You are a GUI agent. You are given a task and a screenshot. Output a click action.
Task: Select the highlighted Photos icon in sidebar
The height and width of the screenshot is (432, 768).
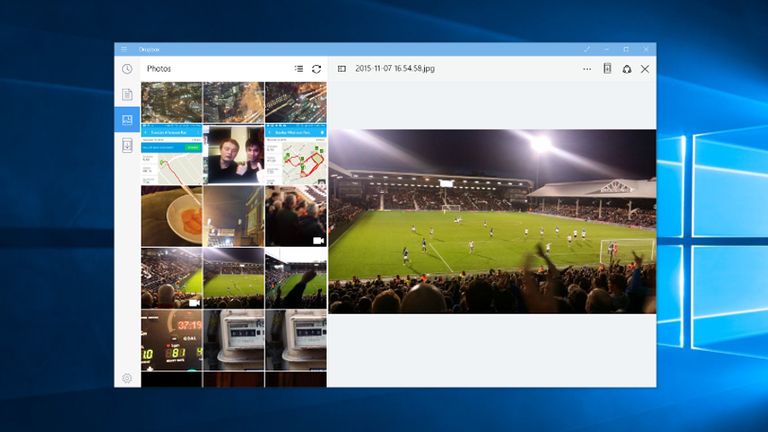click(x=127, y=120)
